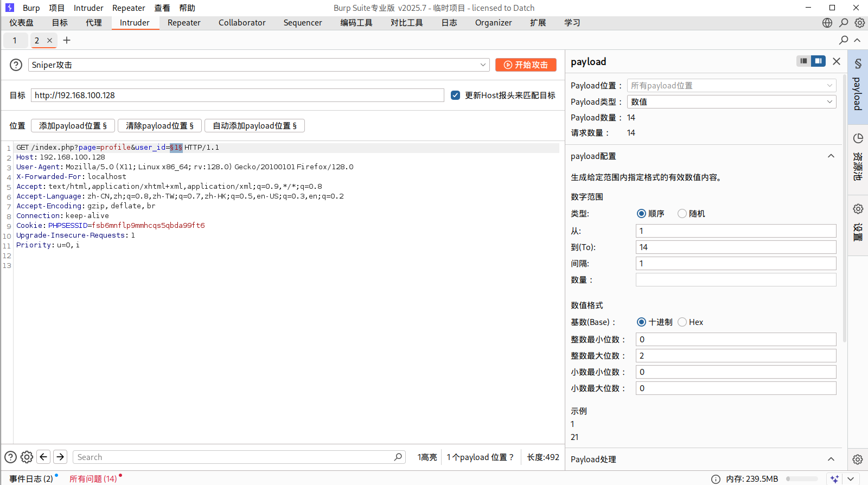Click the Burp Suite logo icon
The width and height of the screenshot is (868, 485).
pyautogui.click(x=9, y=8)
